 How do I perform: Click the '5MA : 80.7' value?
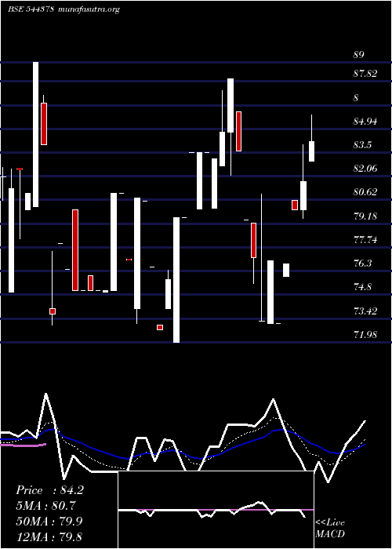click(45, 506)
